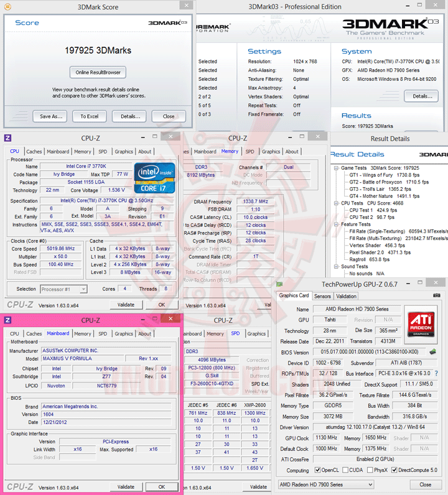This screenshot has height=495, width=448.
Task: Collapse the CPU Tests tree node
Action: coord(336,203)
